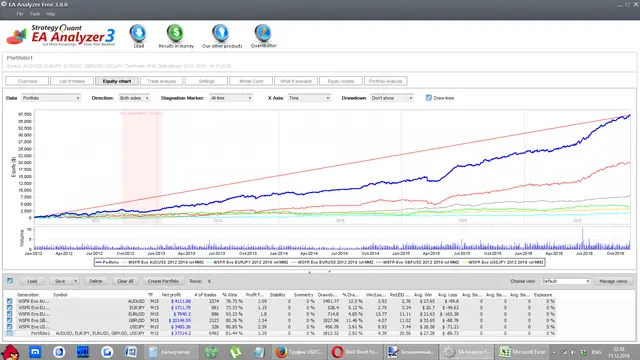640x360 pixels.
Task: Open the Choose view dropdown showing Default
Action: [565, 281]
